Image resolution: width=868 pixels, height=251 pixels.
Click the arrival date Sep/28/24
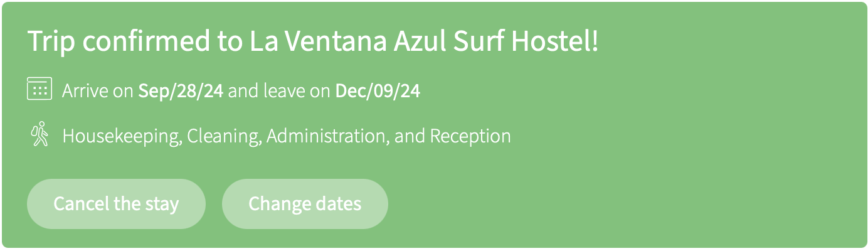pyautogui.click(x=181, y=92)
